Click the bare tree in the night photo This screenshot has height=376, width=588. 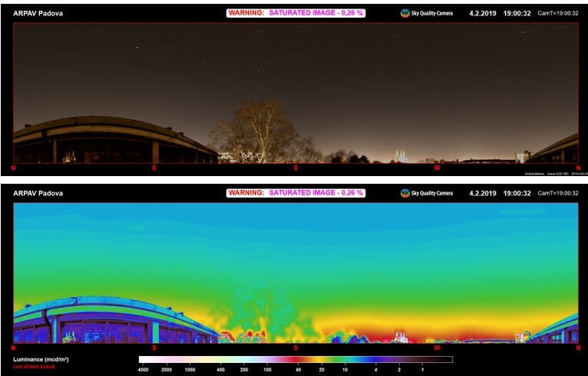click(260, 131)
